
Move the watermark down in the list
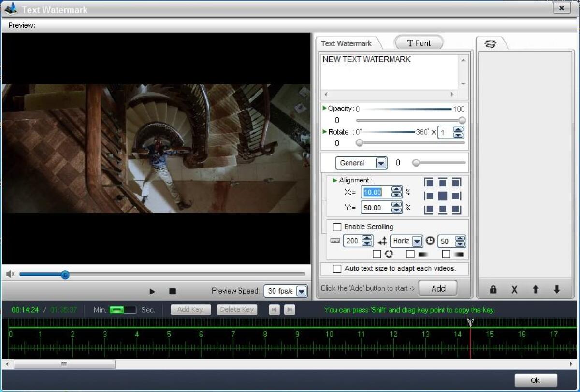click(x=557, y=289)
